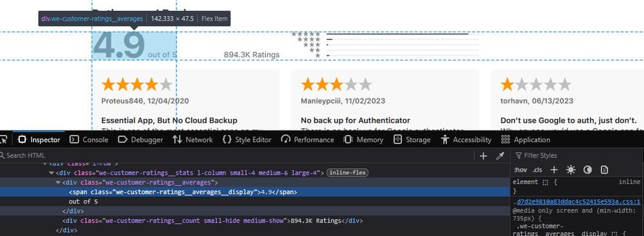
Task: Click the create new node plus icon
Action: pos(483,156)
